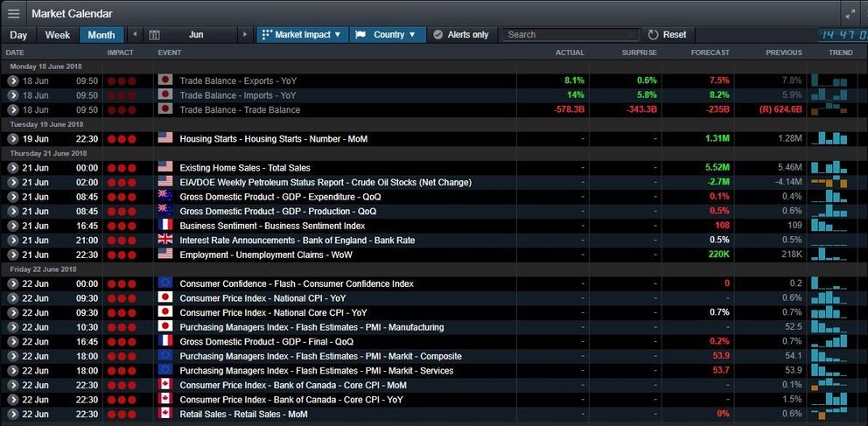Screen dimensions: 868x426
Task: Expand the Bank of England Bank Rate row
Action: point(13,240)
